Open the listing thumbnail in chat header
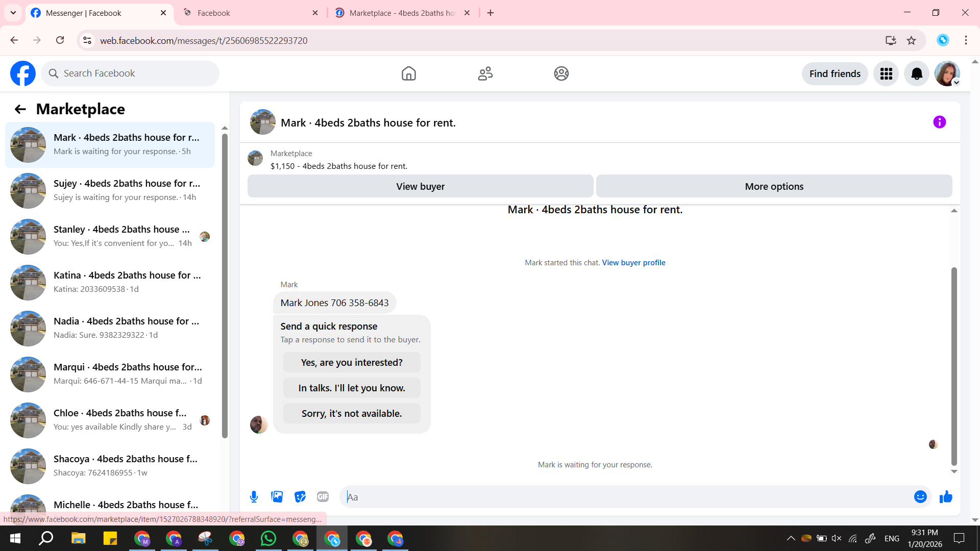Image resolution: width=980 pixels, height=551 pixels. (263, 122)
